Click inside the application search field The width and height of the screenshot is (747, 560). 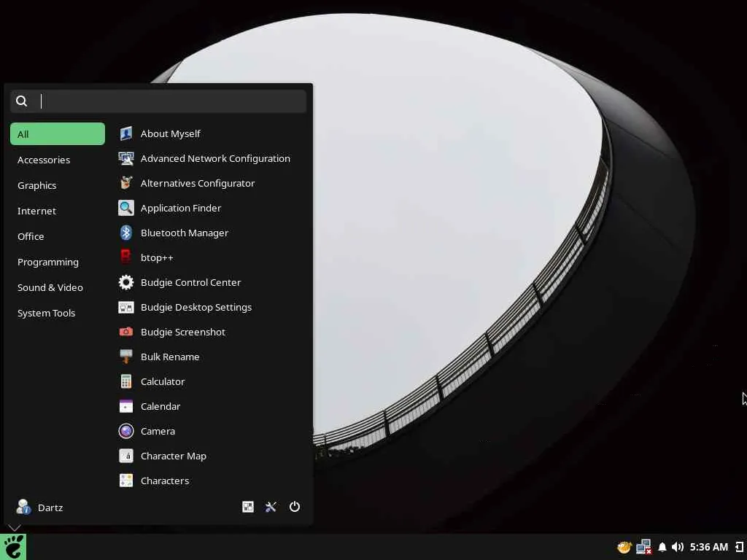158,101
